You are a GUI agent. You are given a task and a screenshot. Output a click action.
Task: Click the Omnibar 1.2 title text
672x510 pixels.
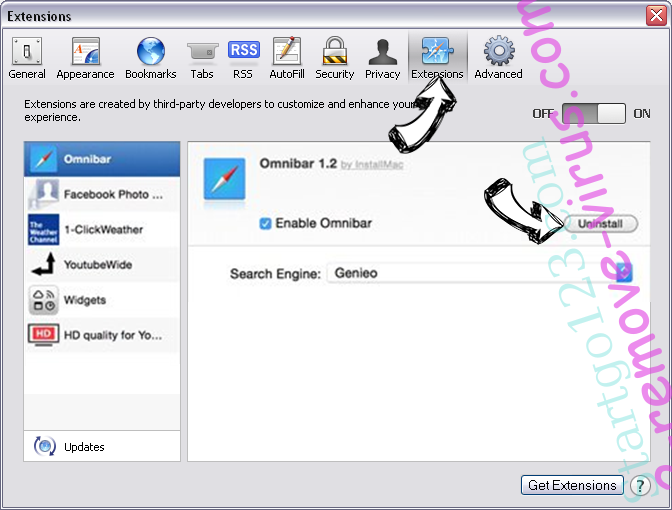pos(298,163)
